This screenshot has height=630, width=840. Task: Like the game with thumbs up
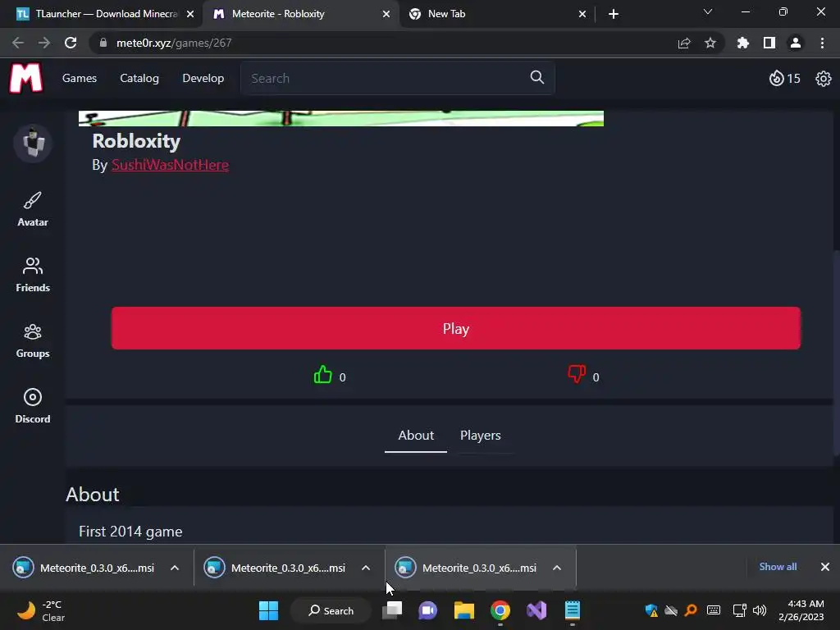click(x=323, y=374)
